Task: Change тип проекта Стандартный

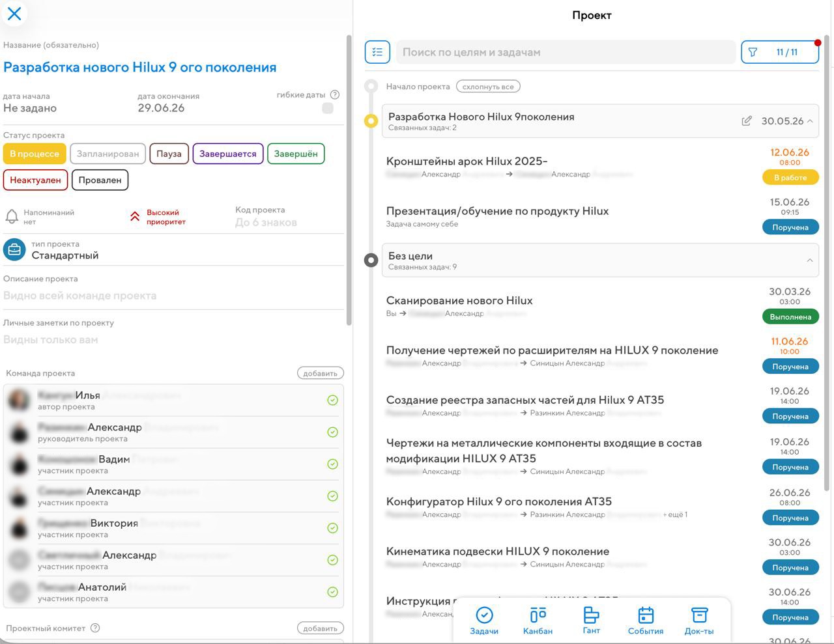Action: click(65, 255)
